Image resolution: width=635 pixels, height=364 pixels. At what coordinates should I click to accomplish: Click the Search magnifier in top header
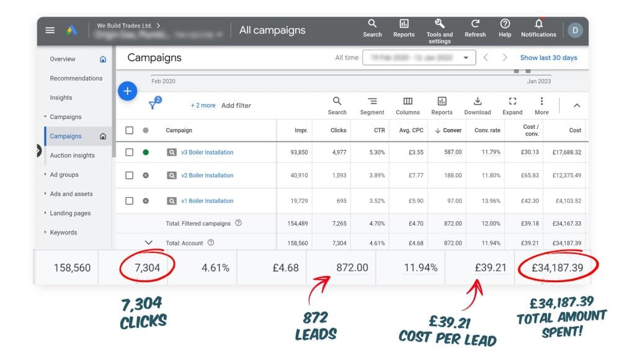[x=372, y=25]
